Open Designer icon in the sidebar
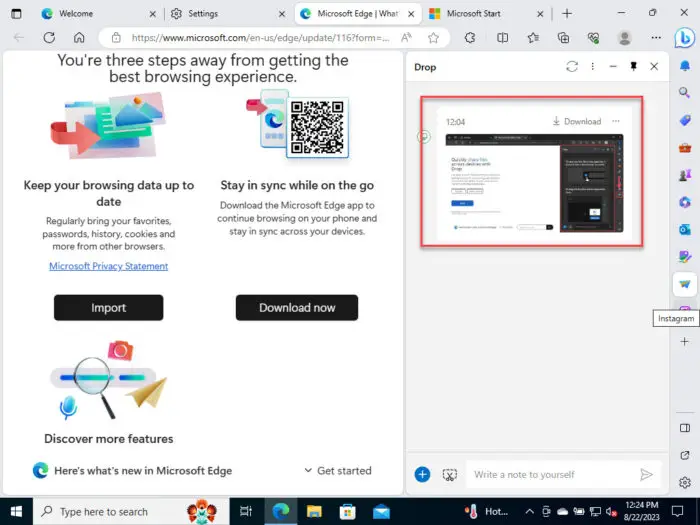Image resolution: width=700 pixels, height=525 pixels. click(x=684, y=257)
